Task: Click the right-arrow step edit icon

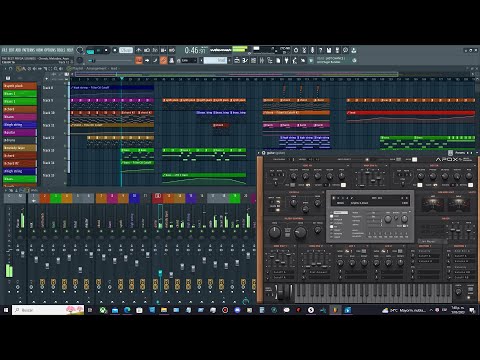Action: tap(147, 60)
